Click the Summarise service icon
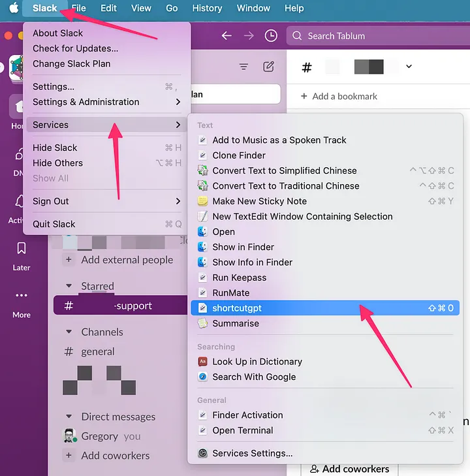The image size is (470, 476). click(202, 323)
